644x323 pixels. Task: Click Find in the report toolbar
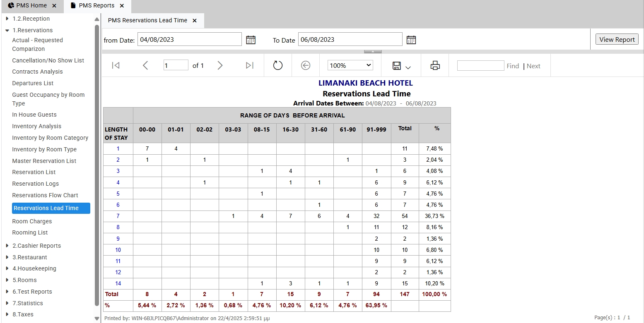pyautogui.click(x=513, y=66)
